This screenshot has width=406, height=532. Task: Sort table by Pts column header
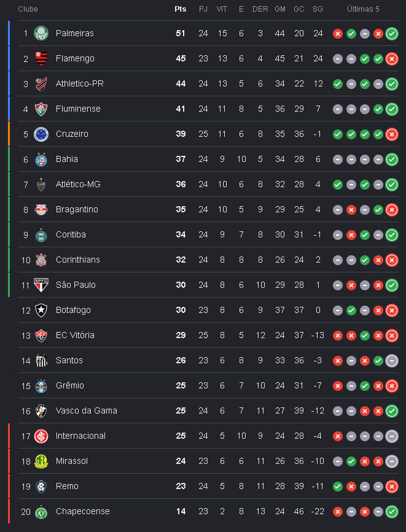[181, 9]
